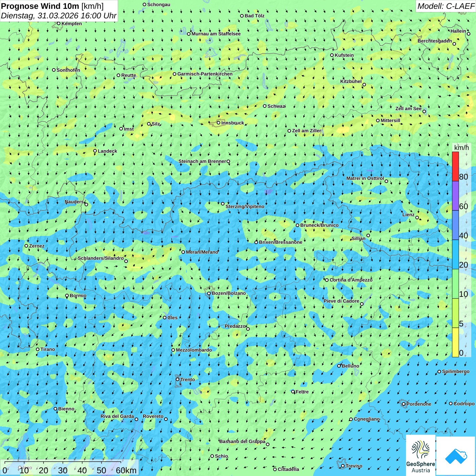Click the 'Cles' label
The width and height of the screenshot is (476, 476).
[x=172, y=318]
